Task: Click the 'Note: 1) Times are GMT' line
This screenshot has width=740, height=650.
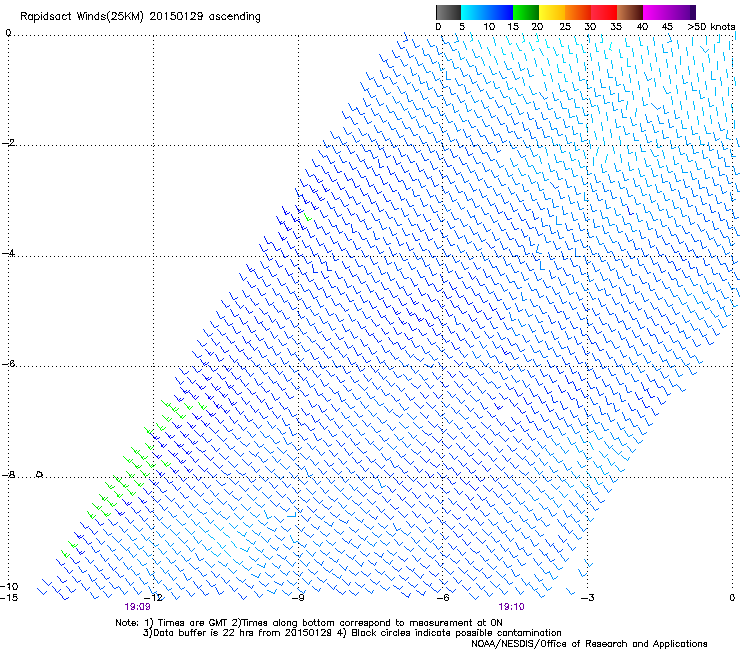Action: (x=309, y=623)
